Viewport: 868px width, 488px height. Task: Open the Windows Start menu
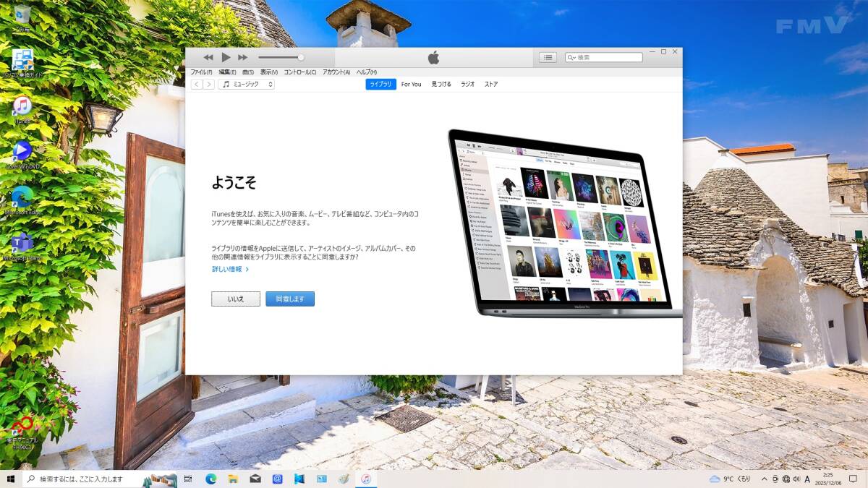(x=11, y=479)
